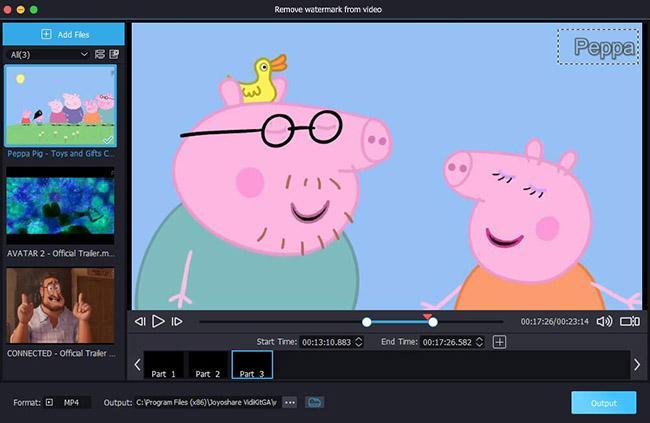Click the MP4 format value
This screenshot has height=423, width=650.
71,402
